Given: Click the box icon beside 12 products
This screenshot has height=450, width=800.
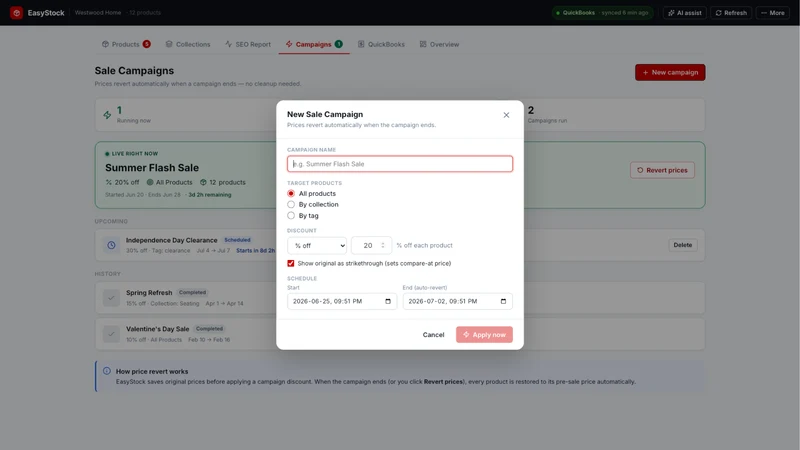Looking at the screenshot, I should click(x=203, y=182).
